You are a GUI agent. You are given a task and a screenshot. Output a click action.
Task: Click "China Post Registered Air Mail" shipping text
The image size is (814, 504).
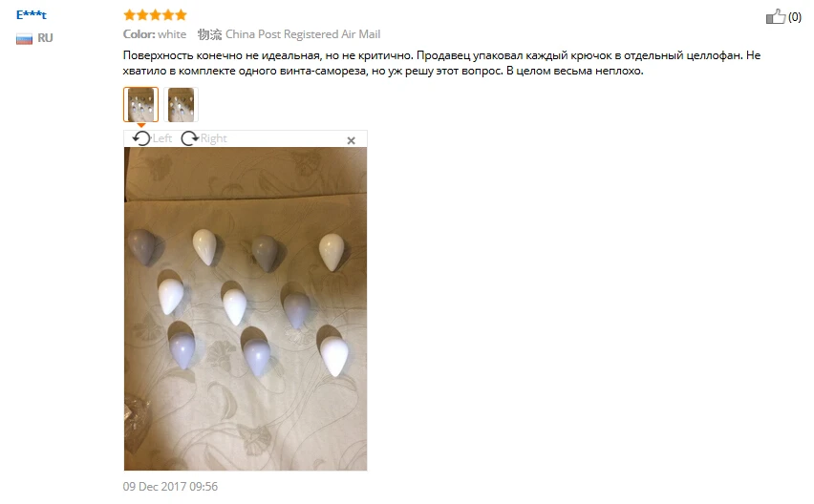point(303,34)
